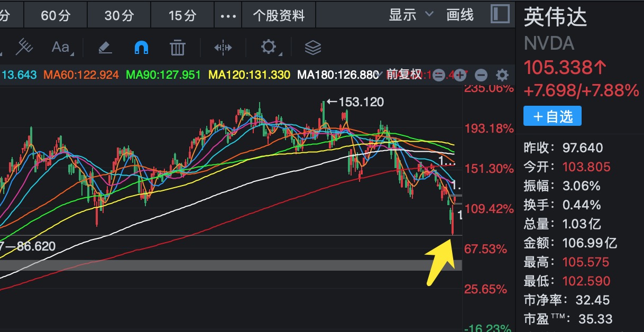Delete drawings with the trash icon
The image size is (644, 332).
(178, 48)
